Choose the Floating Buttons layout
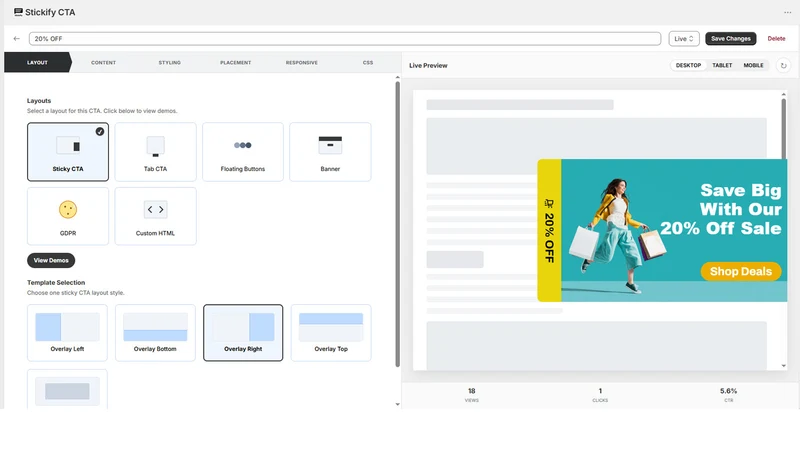Screen dimensions: 800x450 243,152
